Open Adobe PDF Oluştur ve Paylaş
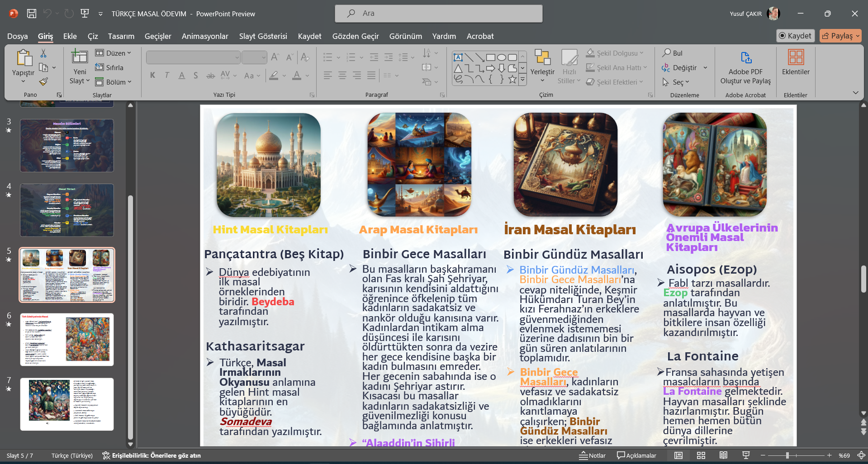868x464 pixels. click(x=745, y=67)
